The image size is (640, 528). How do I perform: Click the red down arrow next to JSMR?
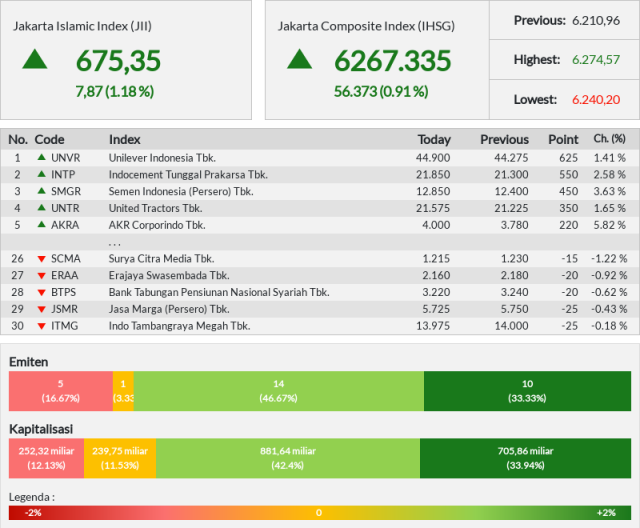point(41,309)
